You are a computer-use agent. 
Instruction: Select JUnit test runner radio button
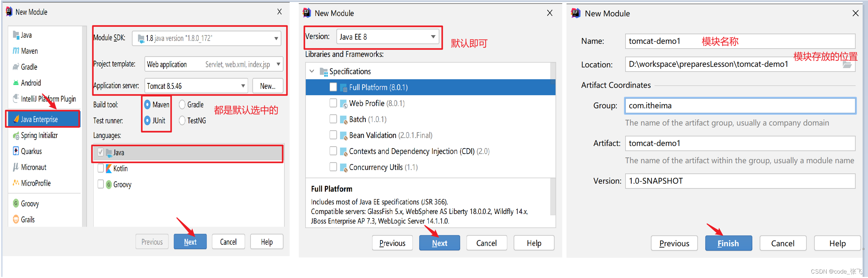point(147,120)
